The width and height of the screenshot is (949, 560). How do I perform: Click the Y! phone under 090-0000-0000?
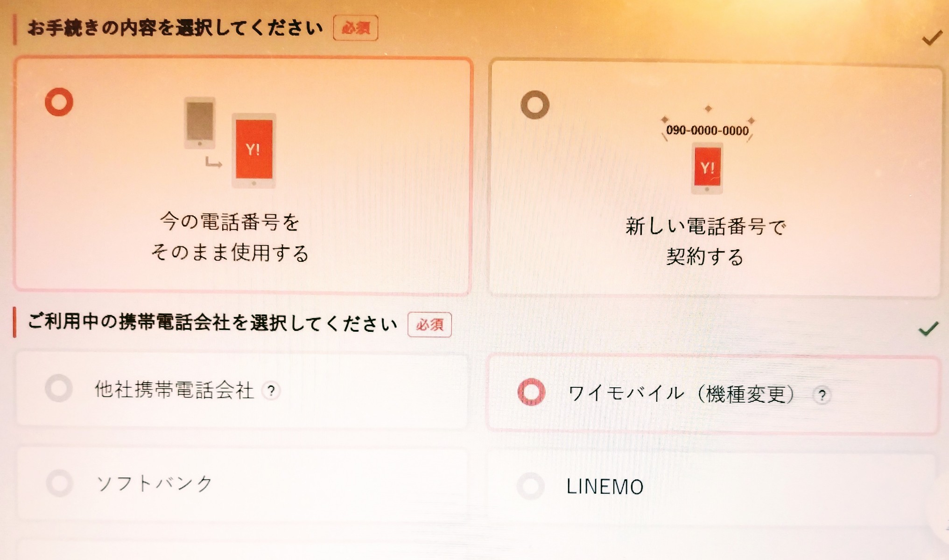[707, 168]
